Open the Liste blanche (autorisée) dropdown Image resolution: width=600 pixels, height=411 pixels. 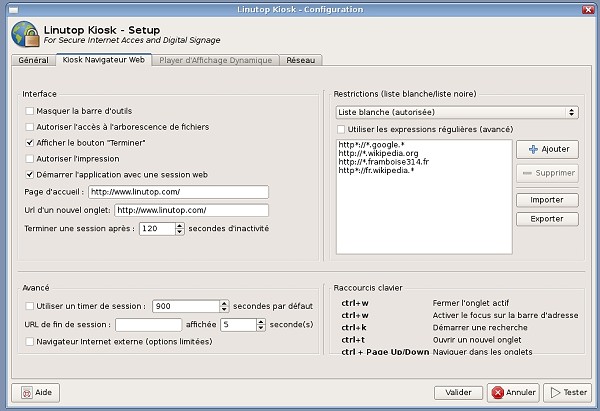457,113
